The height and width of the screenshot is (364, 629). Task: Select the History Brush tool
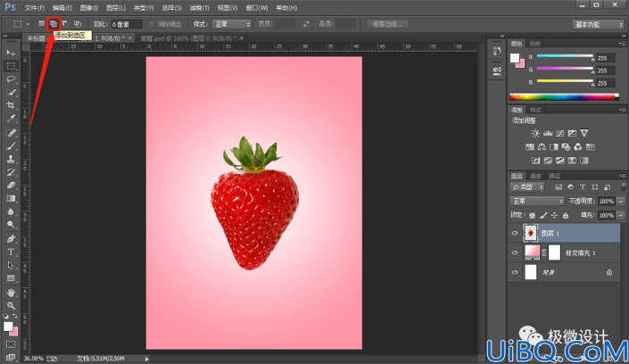tap(11, 172)
